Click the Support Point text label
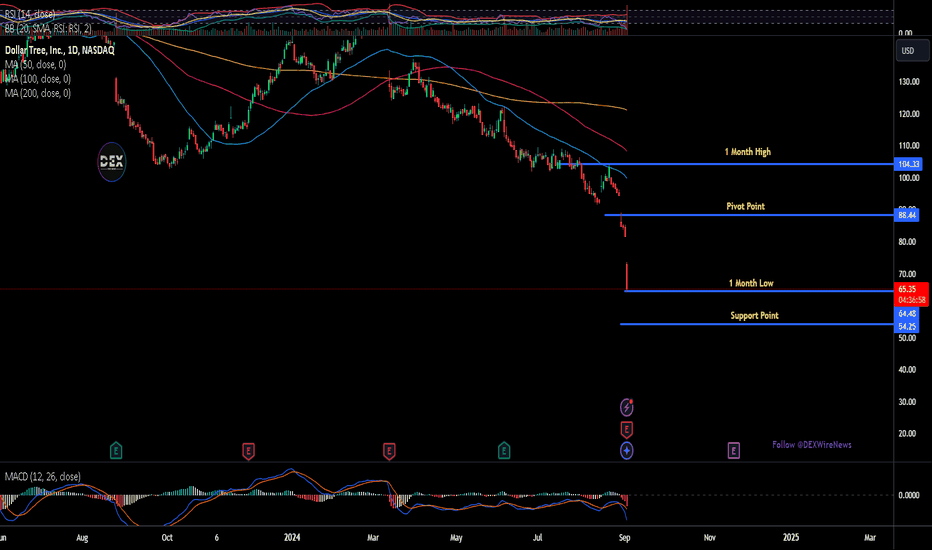 [754, 316]
